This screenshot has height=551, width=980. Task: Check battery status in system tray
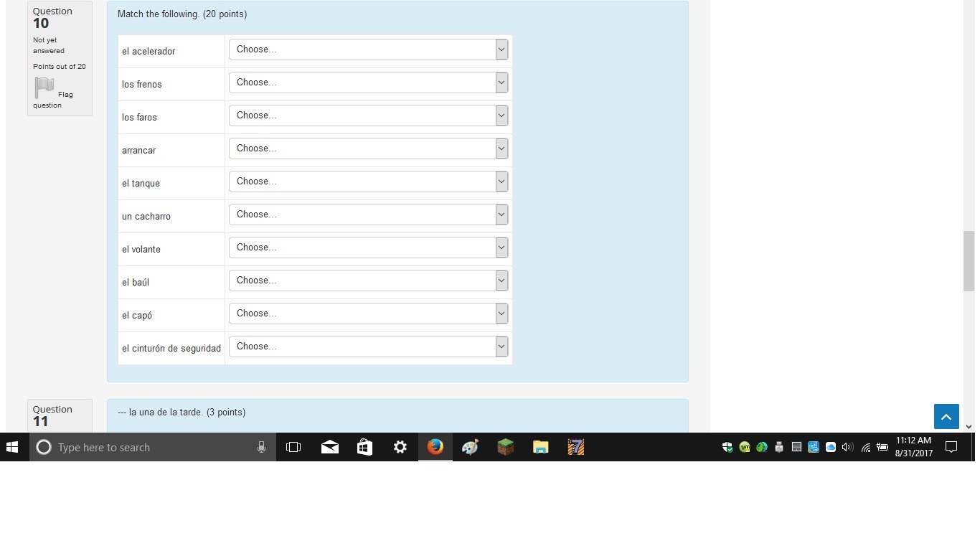coord(882,447)
